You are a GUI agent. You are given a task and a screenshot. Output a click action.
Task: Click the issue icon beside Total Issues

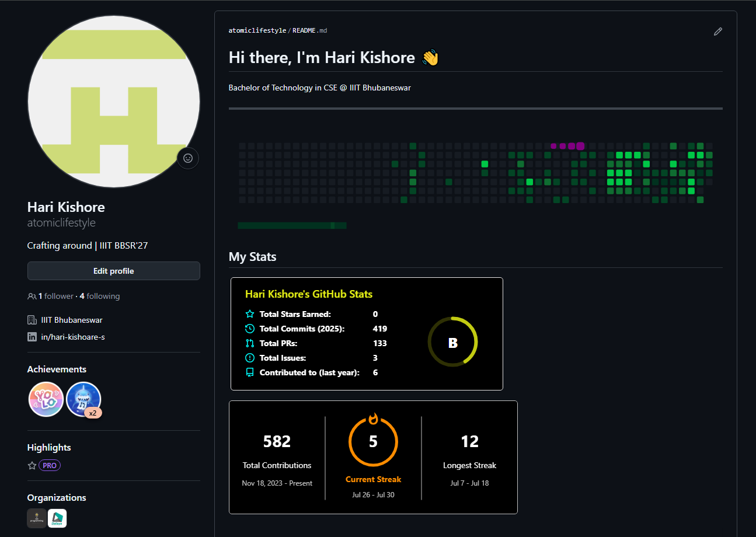pyautogui.click(x=250, y=357)
